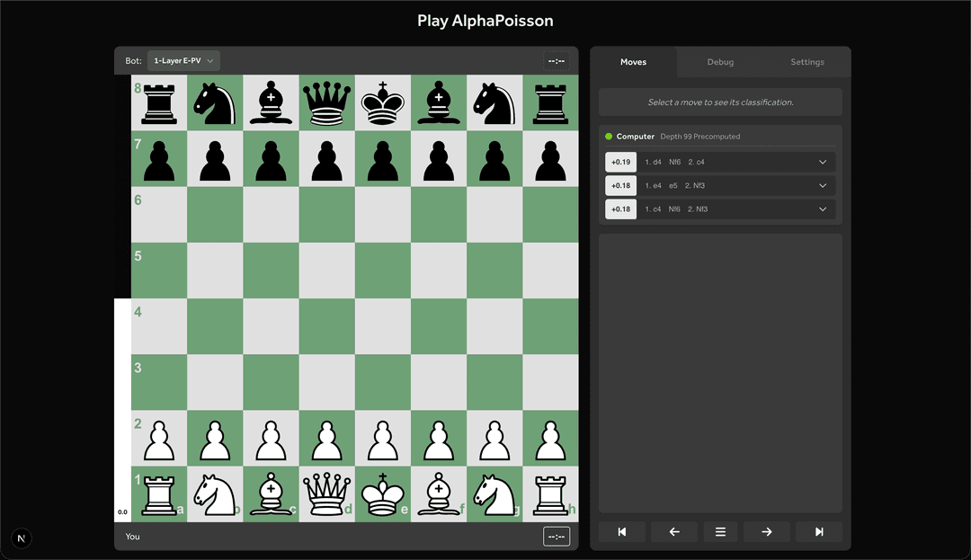Select the white pawn on e2

pyautogui.click(x=383, y=438)
